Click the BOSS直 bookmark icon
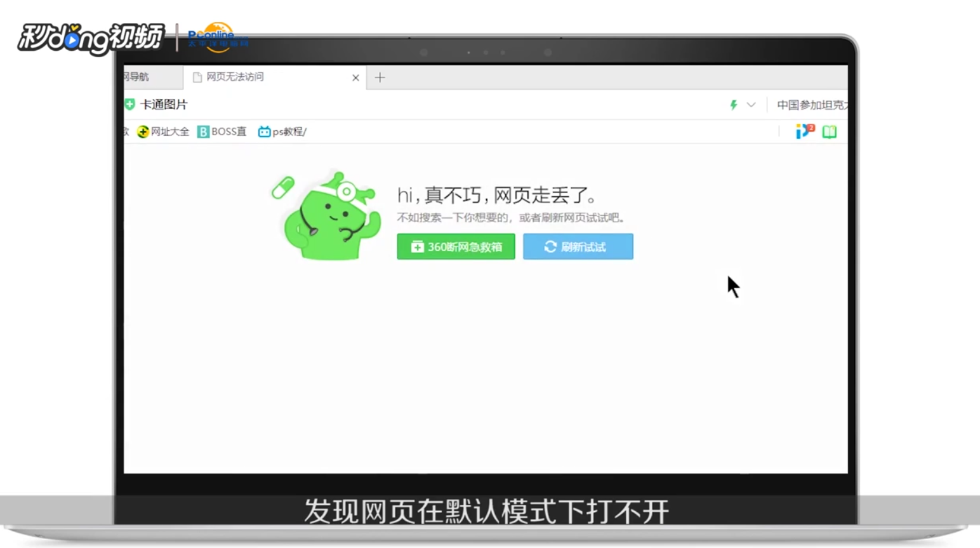This screenshot has width=980, height=548. click(x=202, y=131)
